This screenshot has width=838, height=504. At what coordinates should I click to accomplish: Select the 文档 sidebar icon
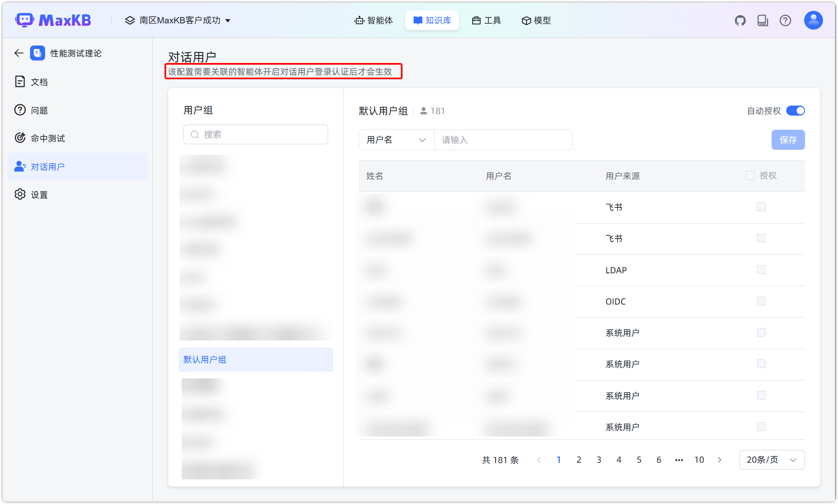tap(20, 81)
